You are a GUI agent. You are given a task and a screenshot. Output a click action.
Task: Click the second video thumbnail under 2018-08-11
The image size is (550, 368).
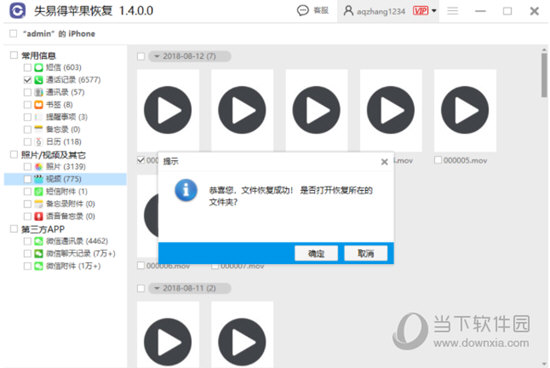coord(242,335)
